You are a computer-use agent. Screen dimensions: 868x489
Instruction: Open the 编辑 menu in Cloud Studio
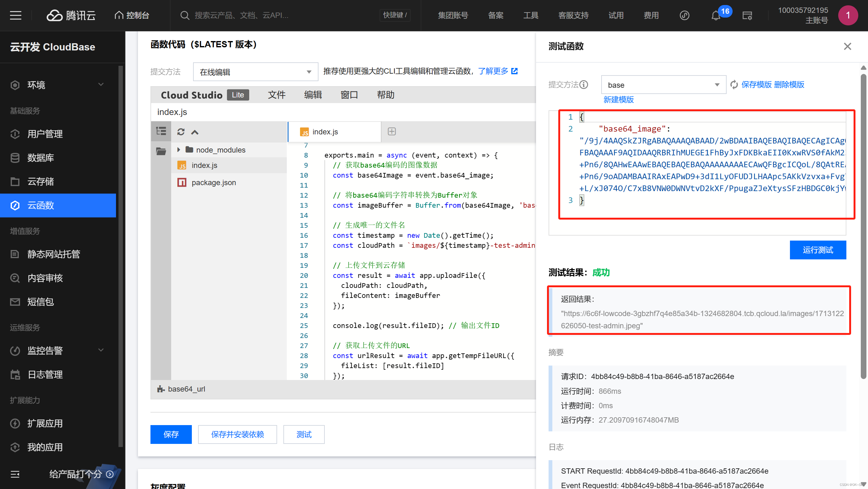tap(313, 95)
